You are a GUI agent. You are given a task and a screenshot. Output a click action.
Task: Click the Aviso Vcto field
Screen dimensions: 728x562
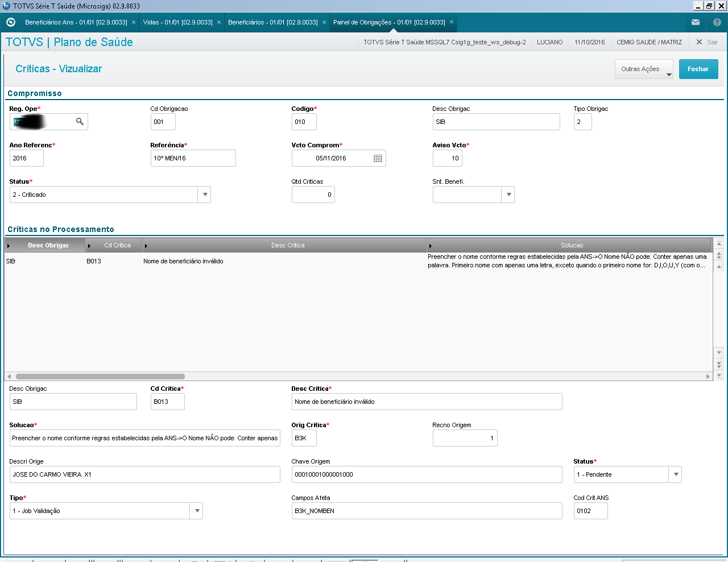coord(448,158)
